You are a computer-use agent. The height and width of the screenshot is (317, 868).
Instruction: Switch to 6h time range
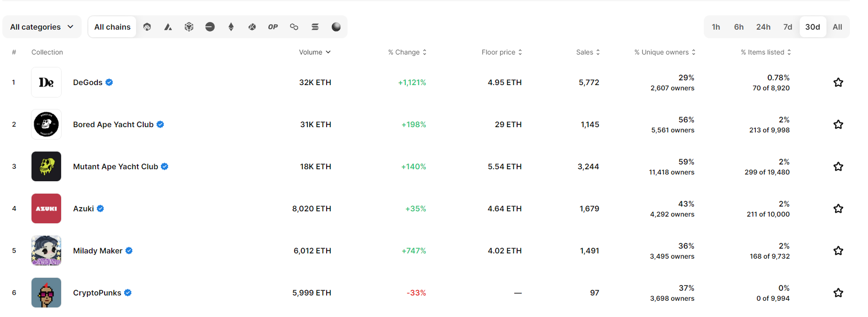(x=739, y=27)
